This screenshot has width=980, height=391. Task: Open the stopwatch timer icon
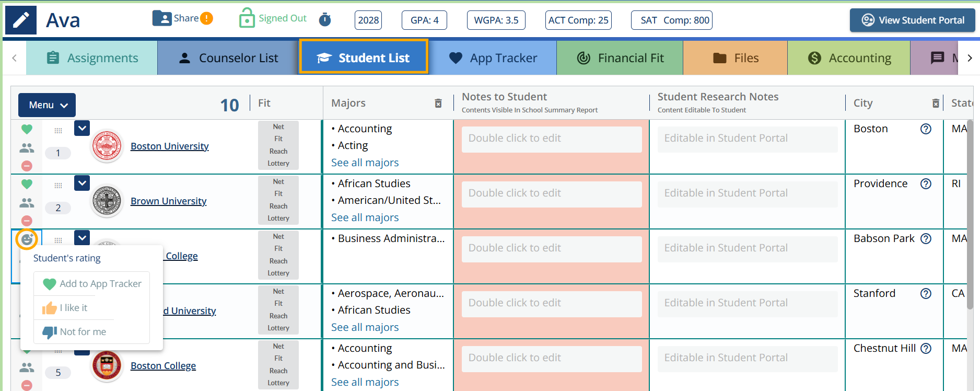coord(325,19)
